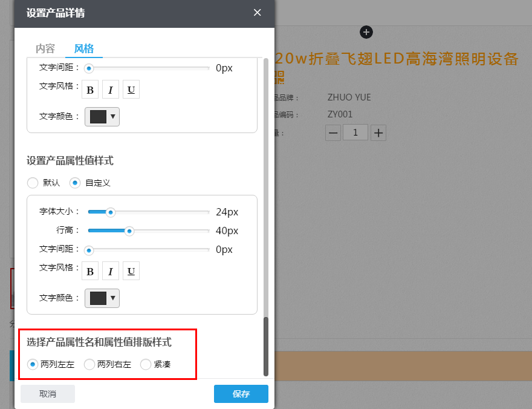
Task: Click the 保存 button to save settings
Action: point(241,393)
